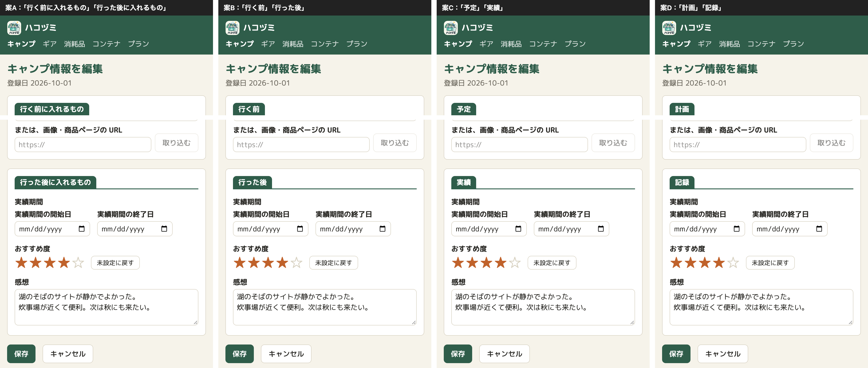This screenshot has width=868, height=368.
Task: Open the 消耗品 menu item in 案B
Action: (x=293, y=44)
